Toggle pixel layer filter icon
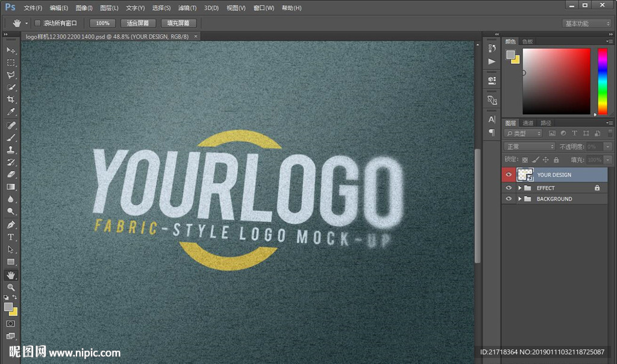617x364 pixels. point(552,133)
